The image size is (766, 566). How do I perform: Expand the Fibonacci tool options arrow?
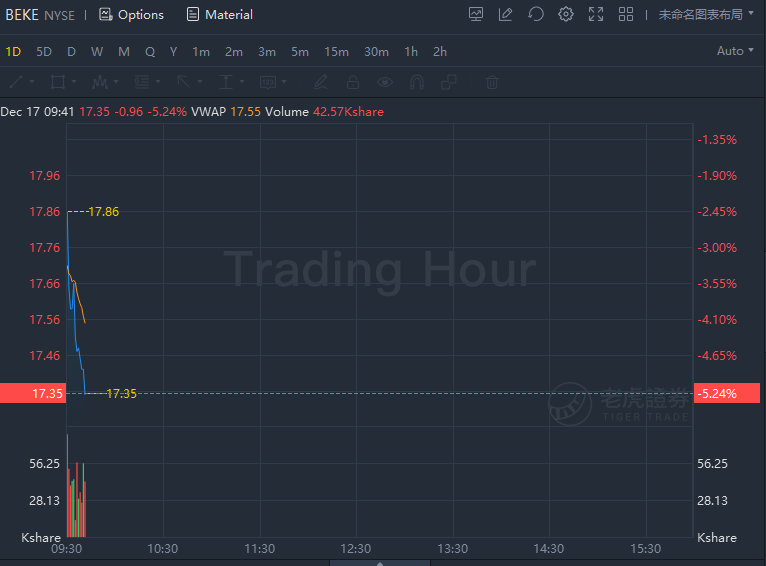click(x=158, y=82)
